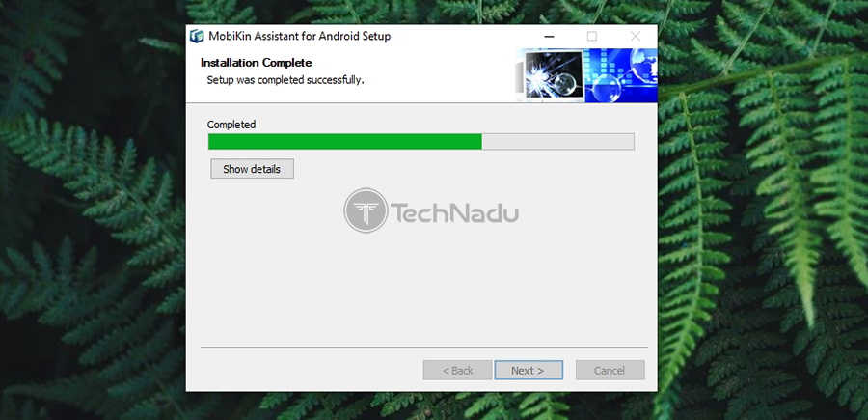868x420 pixels.
Task: Click the green filled part of progress bar
Action: pyautogui.click(x=345, y=141)
